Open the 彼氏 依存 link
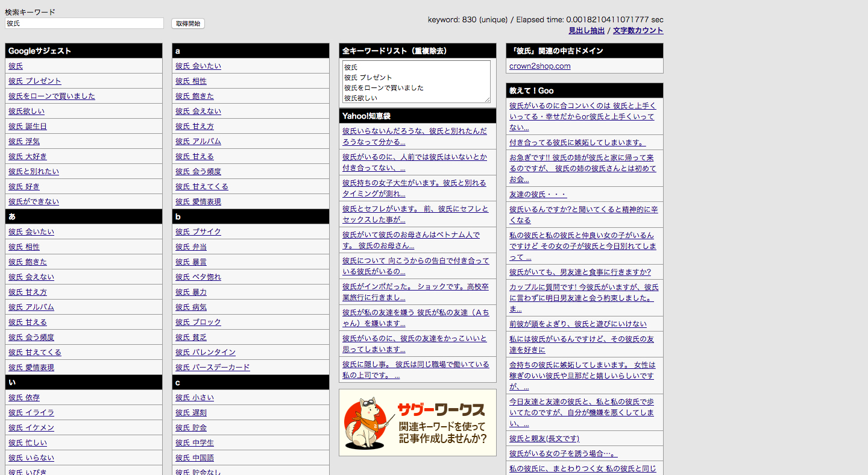Viewport: 868px width, 475px height. (x=24, y=397)
